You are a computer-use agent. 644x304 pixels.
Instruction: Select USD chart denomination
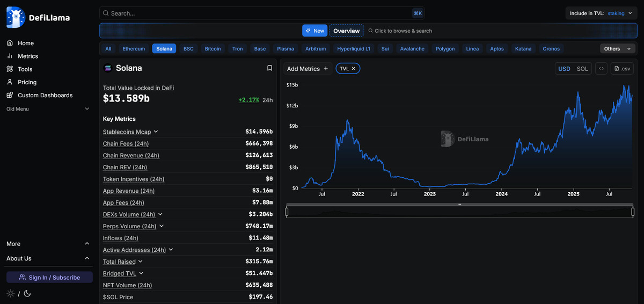(x=564, y=69)
